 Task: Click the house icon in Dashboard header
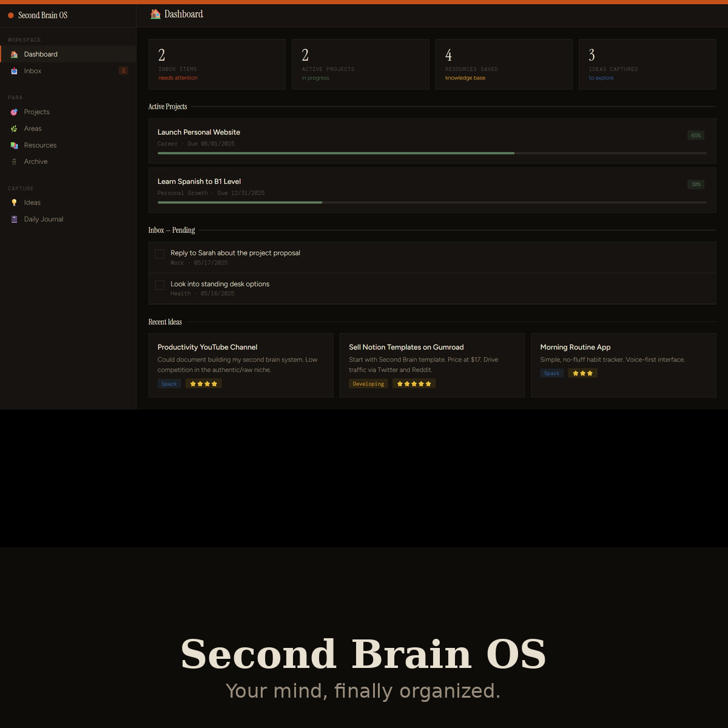155,14
